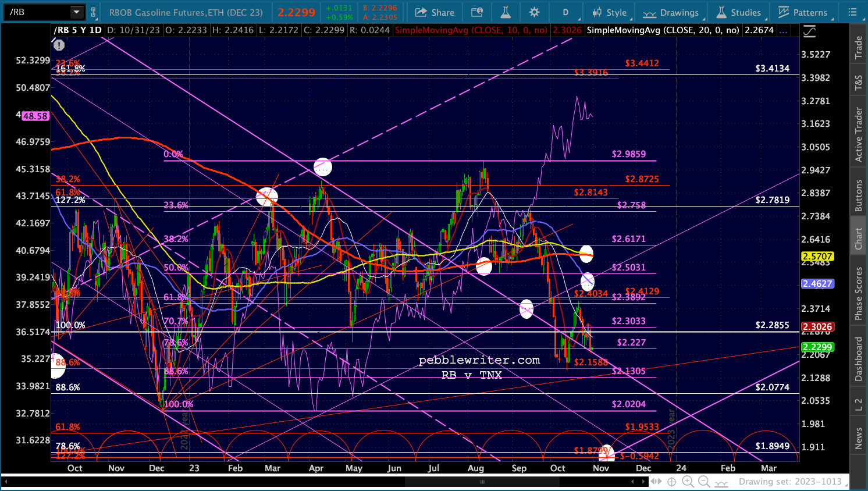This screenshot has width=868, height=491.
Task: Click the 2.2299 last price quote
Action: (296, 12)
